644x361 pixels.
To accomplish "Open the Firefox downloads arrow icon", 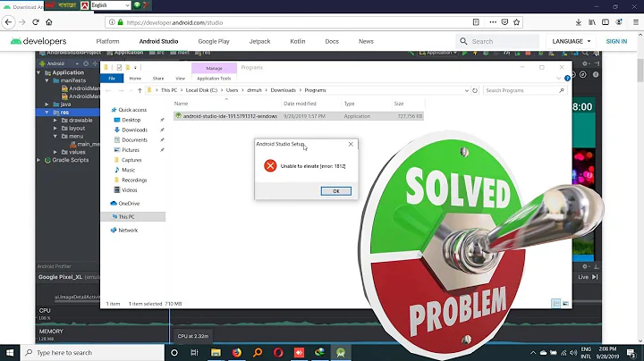I will tap(579, 22).
